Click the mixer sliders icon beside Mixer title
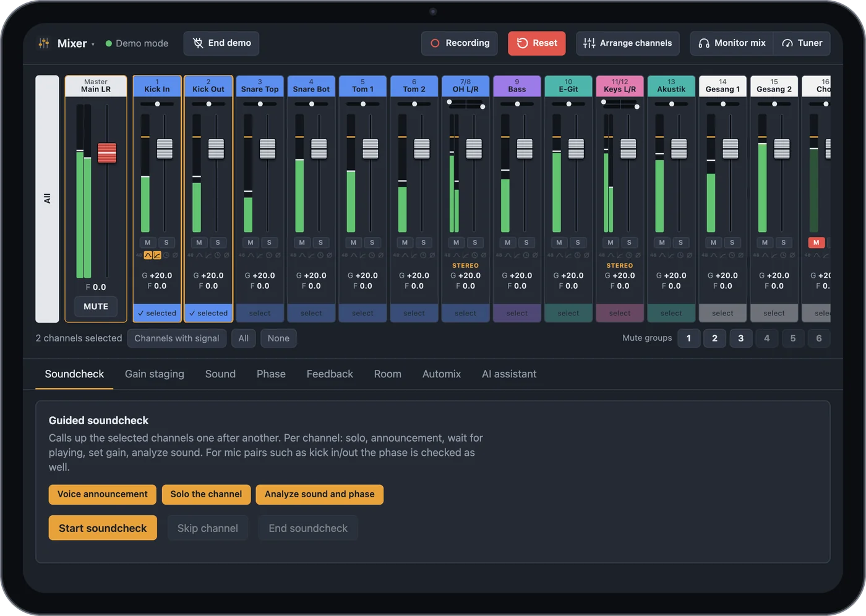 [x=44, y=43]
